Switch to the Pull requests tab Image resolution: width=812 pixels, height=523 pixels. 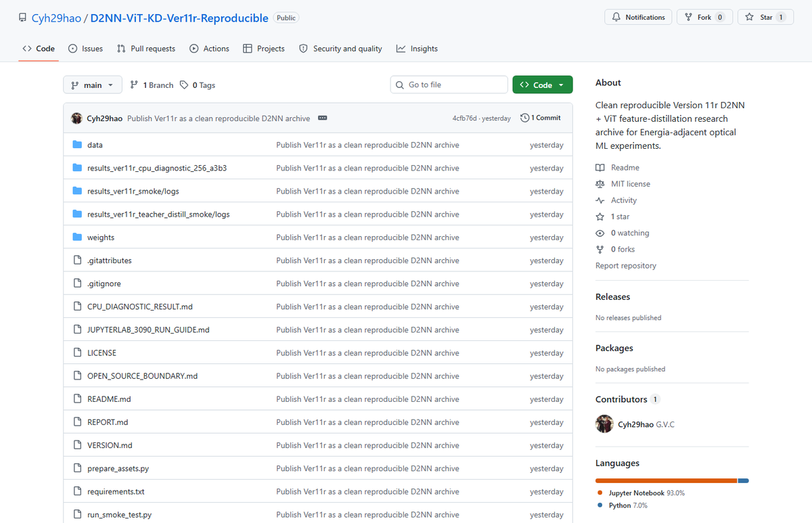coord(146,49)
